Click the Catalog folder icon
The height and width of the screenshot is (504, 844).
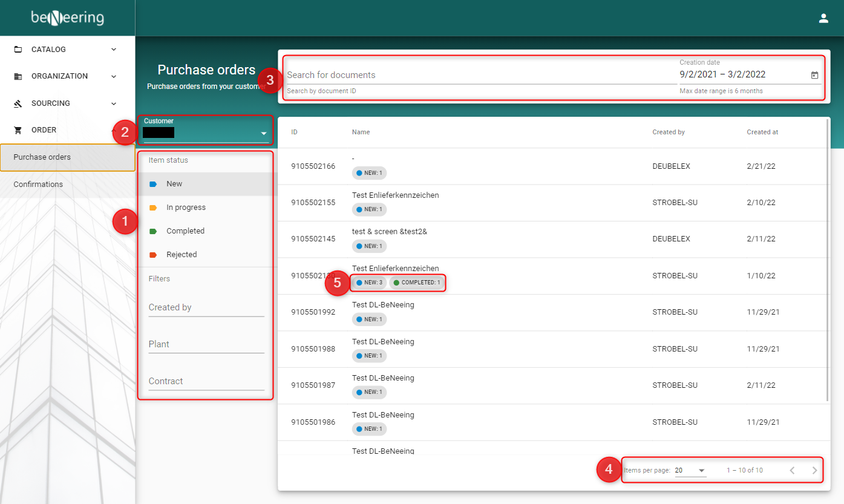click(x=18, y=50)
